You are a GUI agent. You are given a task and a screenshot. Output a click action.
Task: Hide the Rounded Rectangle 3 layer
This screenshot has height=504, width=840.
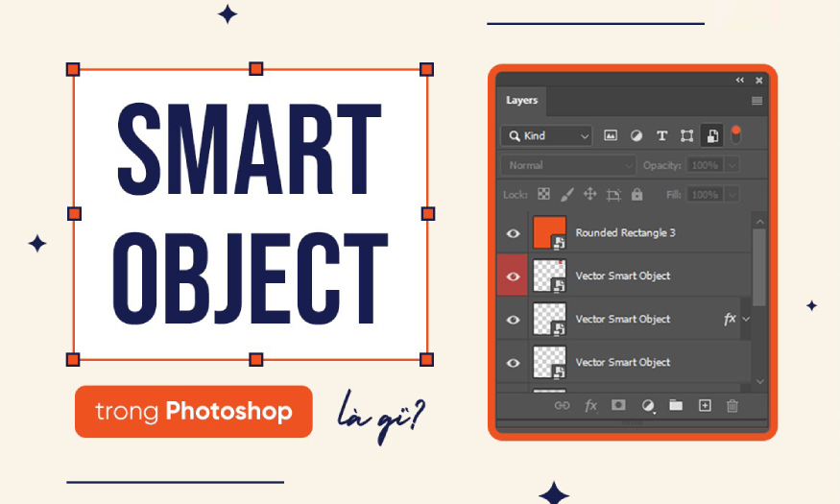click(513, 233)
